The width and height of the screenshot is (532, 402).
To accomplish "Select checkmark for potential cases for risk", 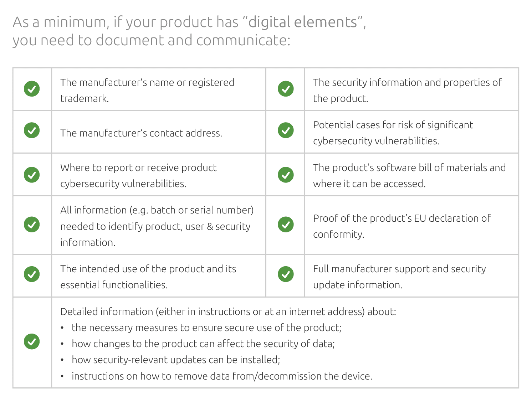I will pyautogui.click(x=286, y=130).
